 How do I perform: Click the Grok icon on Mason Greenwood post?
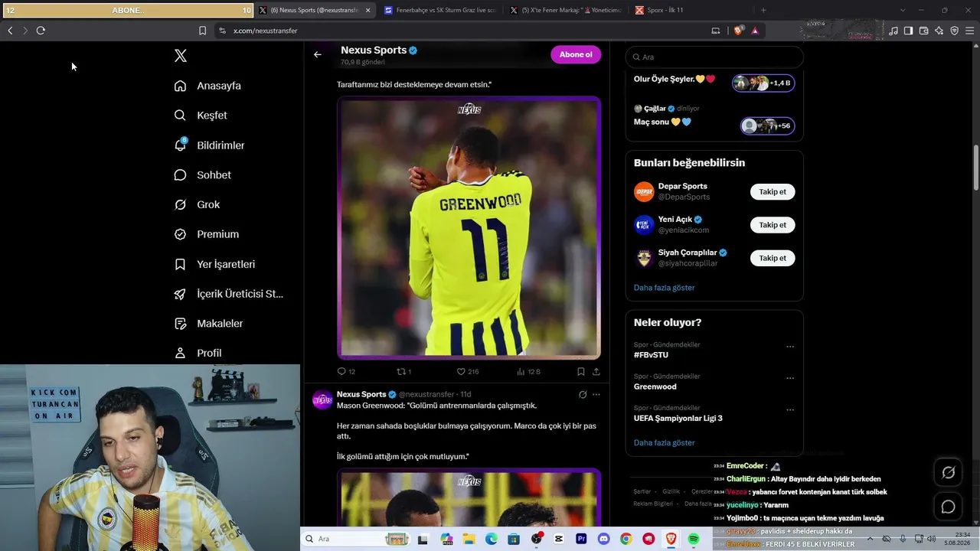click(x=583, y=395)
